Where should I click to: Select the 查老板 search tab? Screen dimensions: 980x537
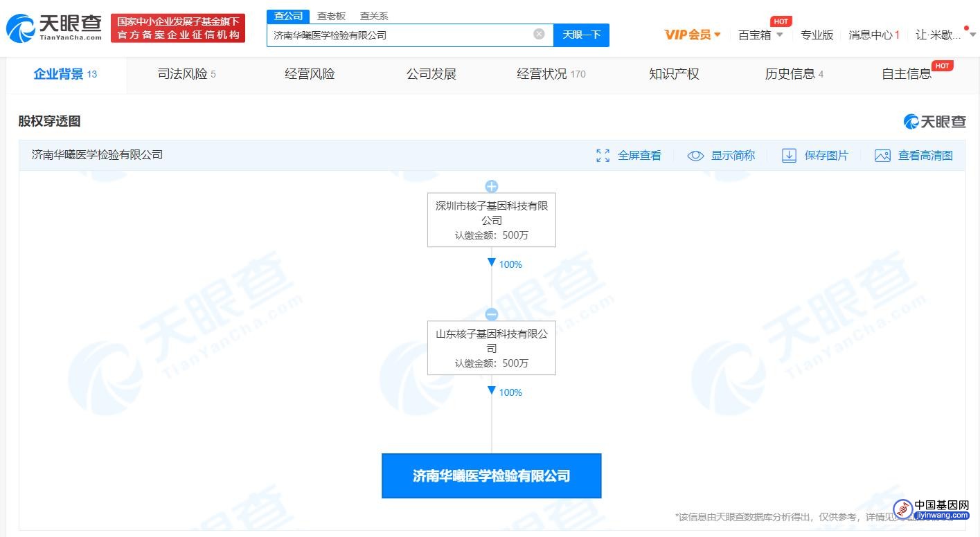coord(331,16)
